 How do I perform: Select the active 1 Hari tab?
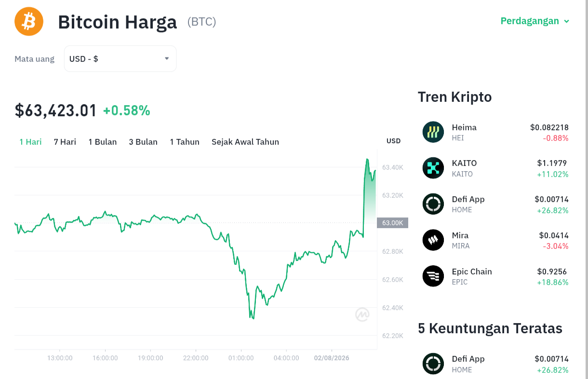pyautogui.click(x=30, y=142)
